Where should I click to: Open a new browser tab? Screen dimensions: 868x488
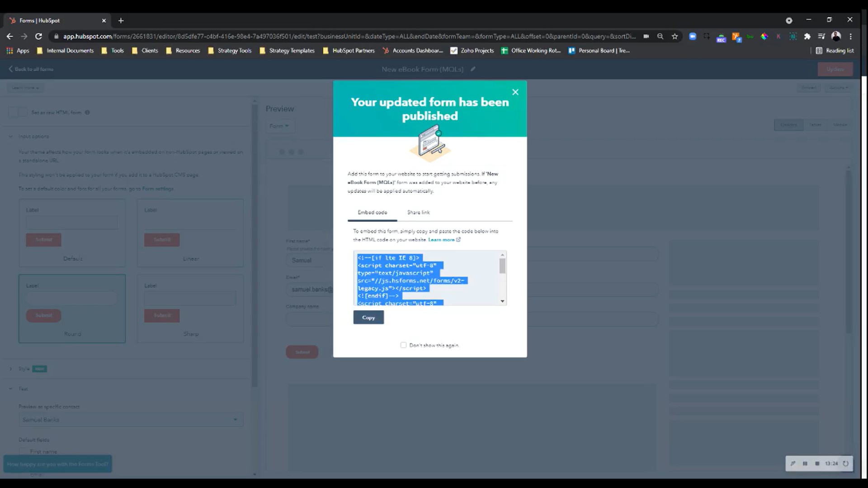tap(121, 20)
